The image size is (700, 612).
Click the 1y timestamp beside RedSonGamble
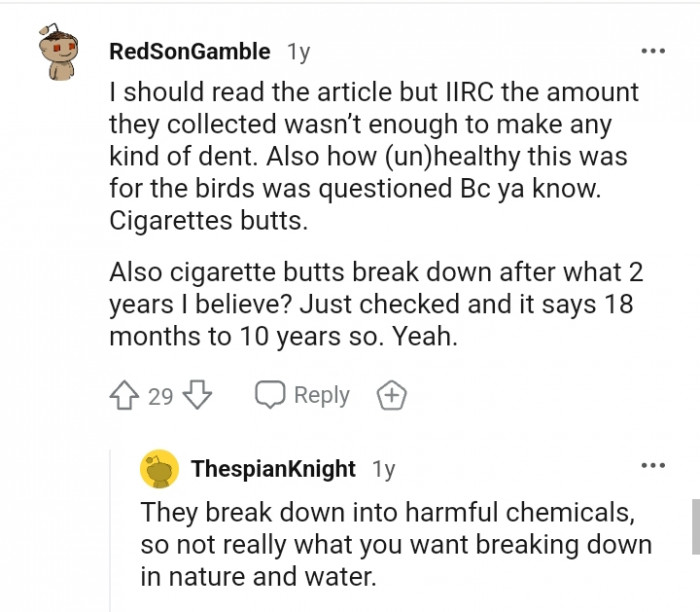(x=298, y=51)
